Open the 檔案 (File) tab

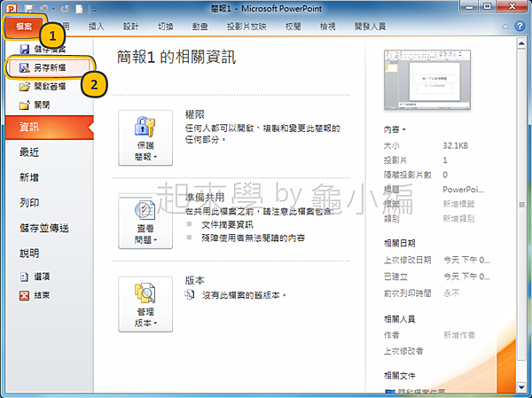coord(23,27)
